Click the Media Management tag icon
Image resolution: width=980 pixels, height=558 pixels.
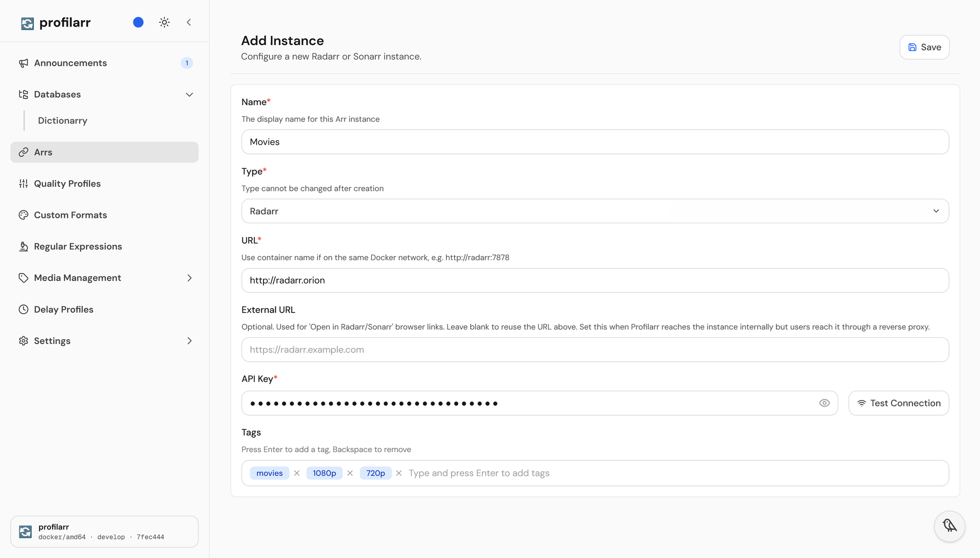tap(24, 278)
